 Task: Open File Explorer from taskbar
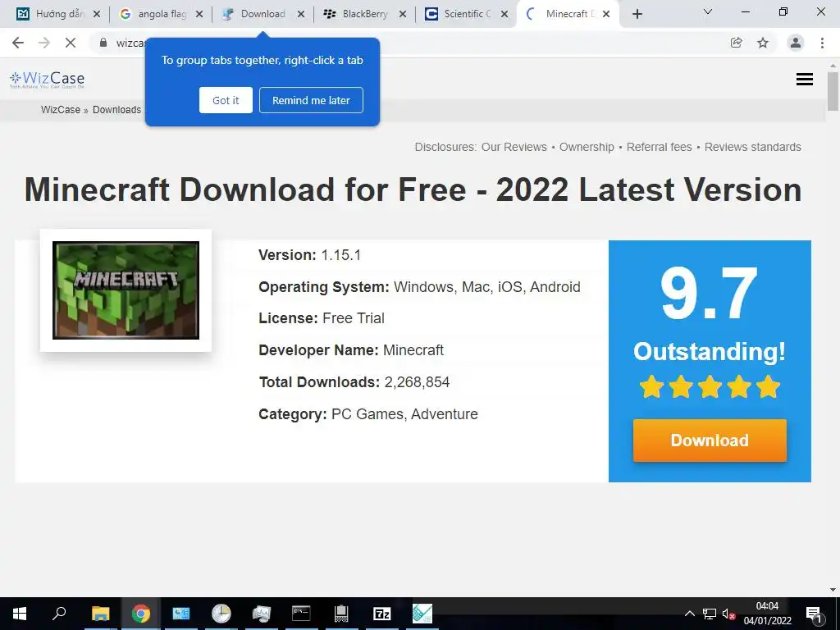point(100,614)
